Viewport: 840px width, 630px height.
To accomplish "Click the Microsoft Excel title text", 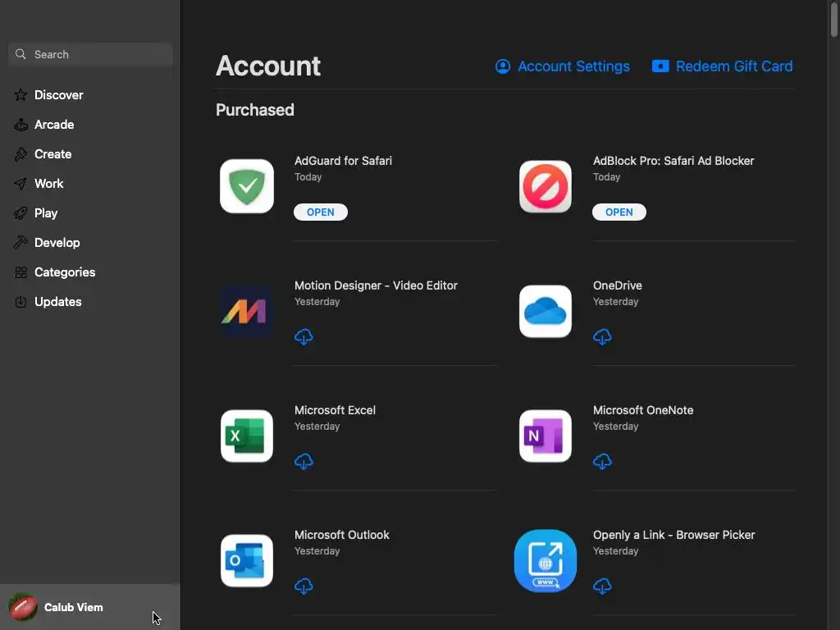I will click(x=335, y=410).
